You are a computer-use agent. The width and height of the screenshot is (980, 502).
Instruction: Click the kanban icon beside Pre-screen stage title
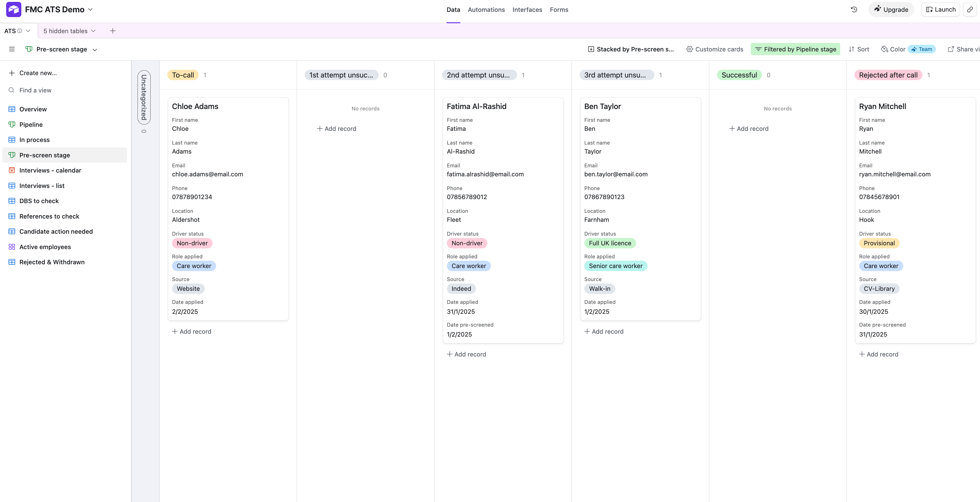click(29, 49)
